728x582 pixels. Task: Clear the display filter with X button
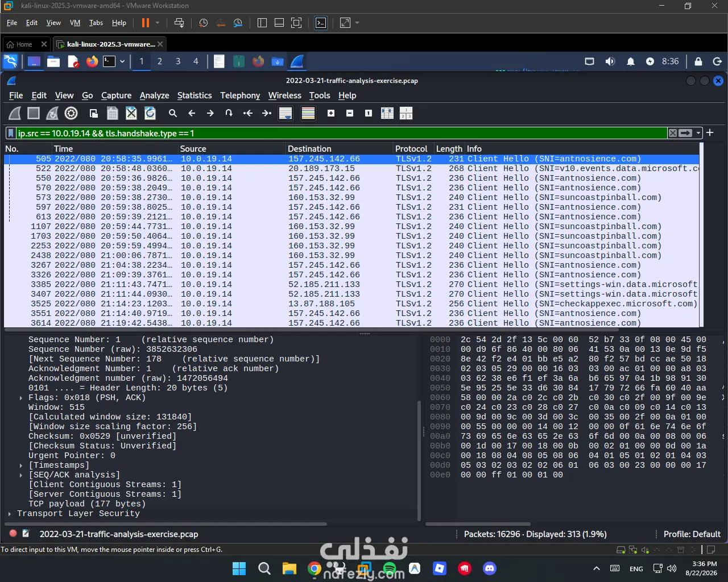coord(673,133)
